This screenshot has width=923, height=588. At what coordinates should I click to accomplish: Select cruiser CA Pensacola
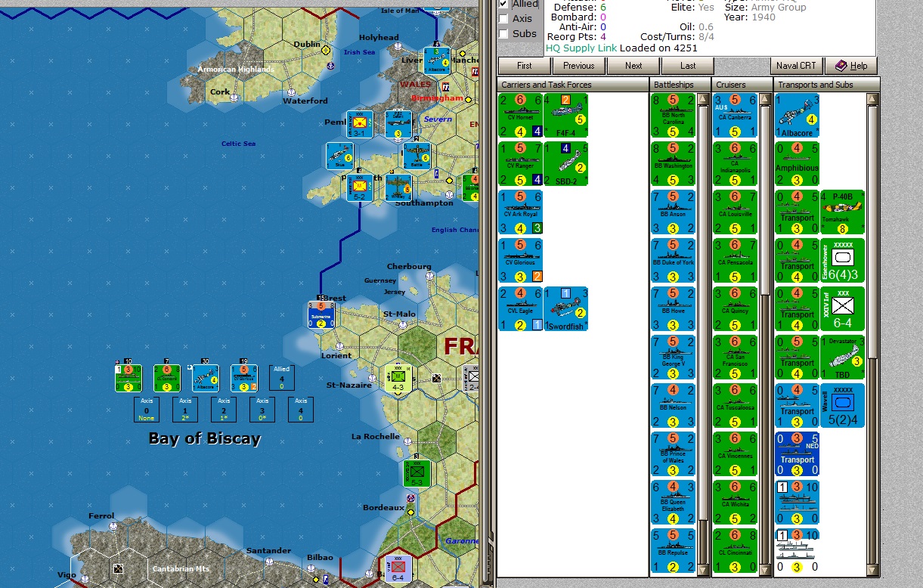tap(735, 261)
